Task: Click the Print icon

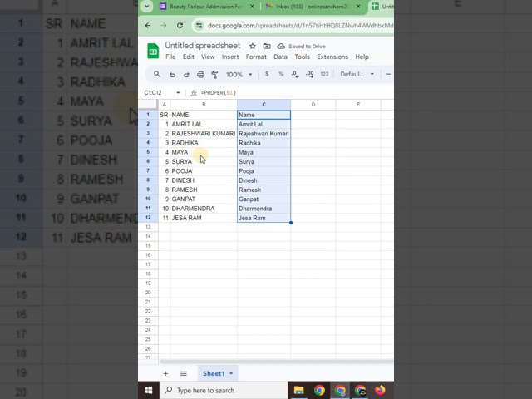Action: [x=200, y=74]
